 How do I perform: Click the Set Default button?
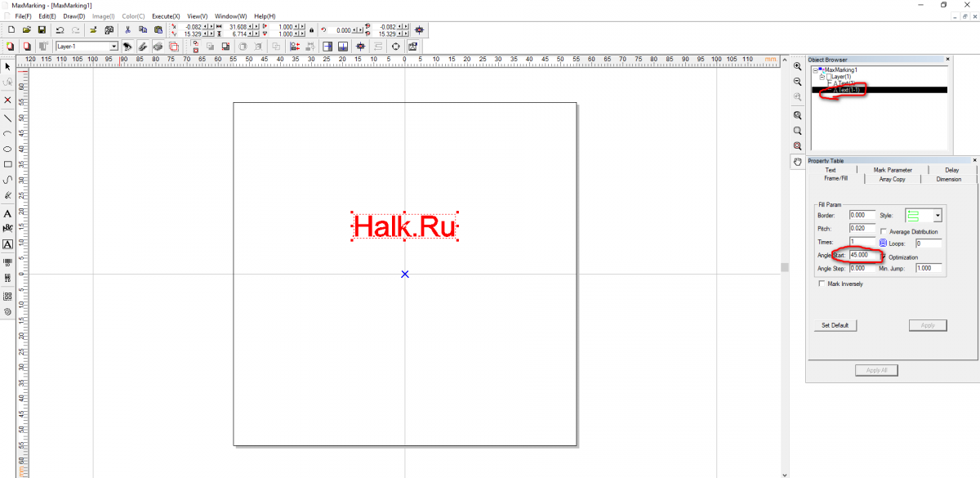point(835,325)
